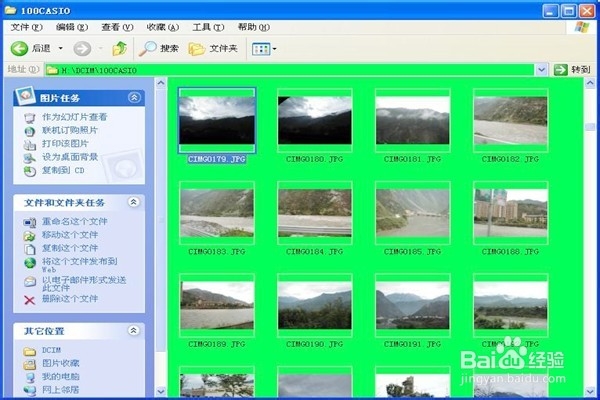Select thumbnail CIMG0179.JPG
Viewport: 600px width, 400px height.
[x=217, y=120]
